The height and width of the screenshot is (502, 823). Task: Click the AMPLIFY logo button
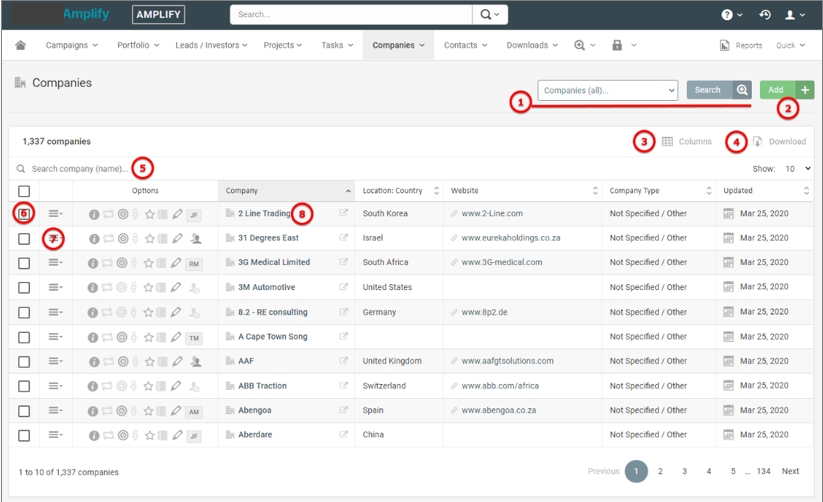click(x=159, y=15)
